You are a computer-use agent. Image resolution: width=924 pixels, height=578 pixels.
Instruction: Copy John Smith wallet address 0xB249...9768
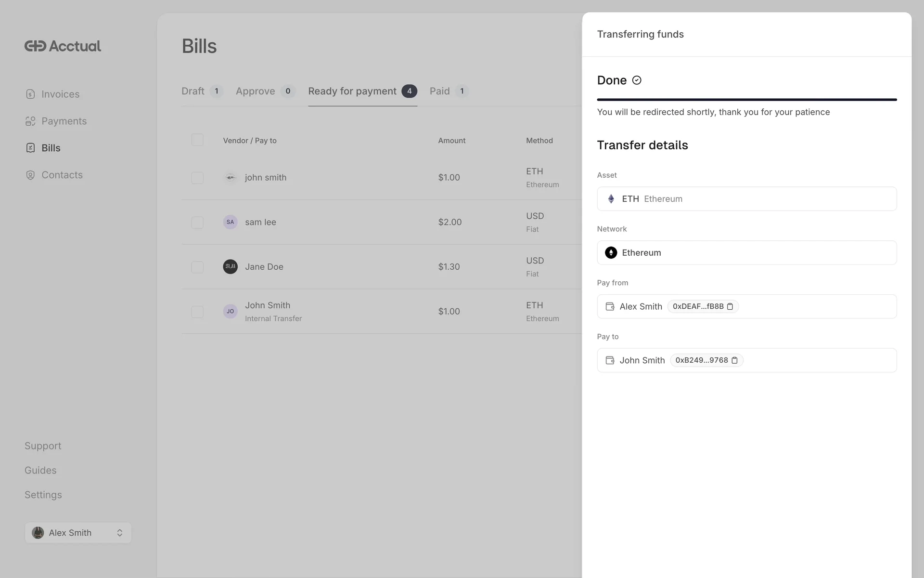pyautogui.click(x=734, y=360)
